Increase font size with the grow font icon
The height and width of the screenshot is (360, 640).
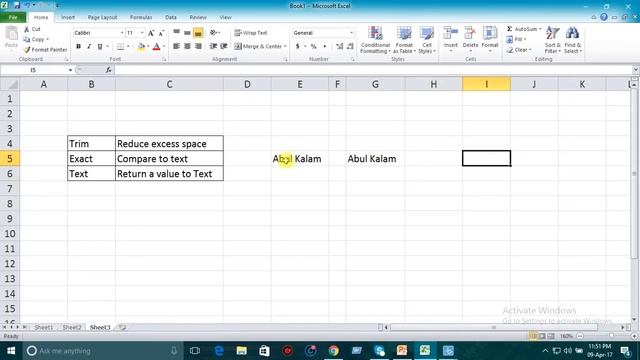pyautogui.click(x=151, y=33)
